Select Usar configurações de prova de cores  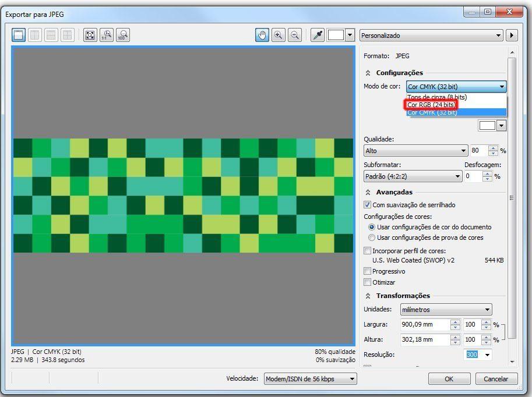click(x=372, y=238)
